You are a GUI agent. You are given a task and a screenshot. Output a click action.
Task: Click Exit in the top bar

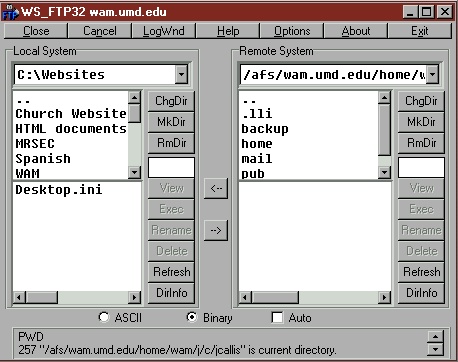(420, 31)
